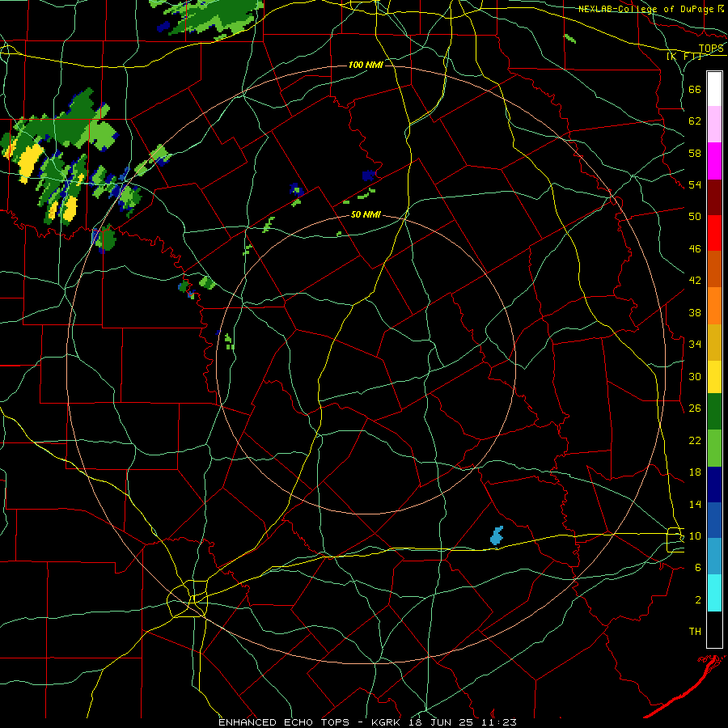
Task: Click the "30" legend value
Action: click(695, 376)
